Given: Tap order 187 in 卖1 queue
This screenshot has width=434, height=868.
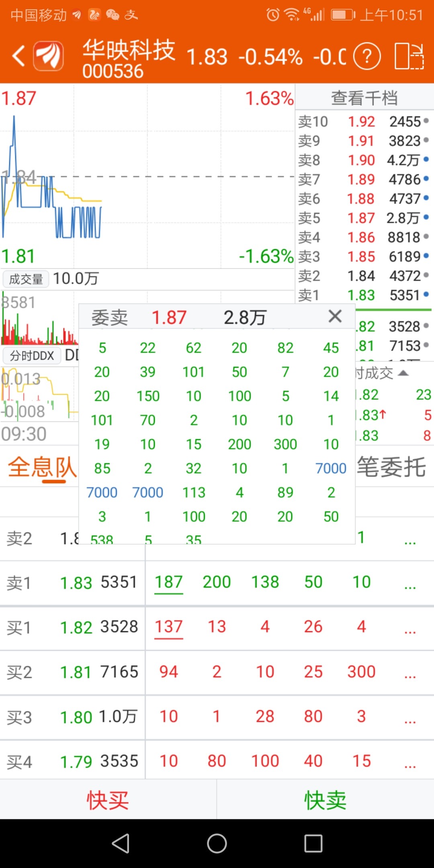Looking at the screenshot, I should (169, 582).
